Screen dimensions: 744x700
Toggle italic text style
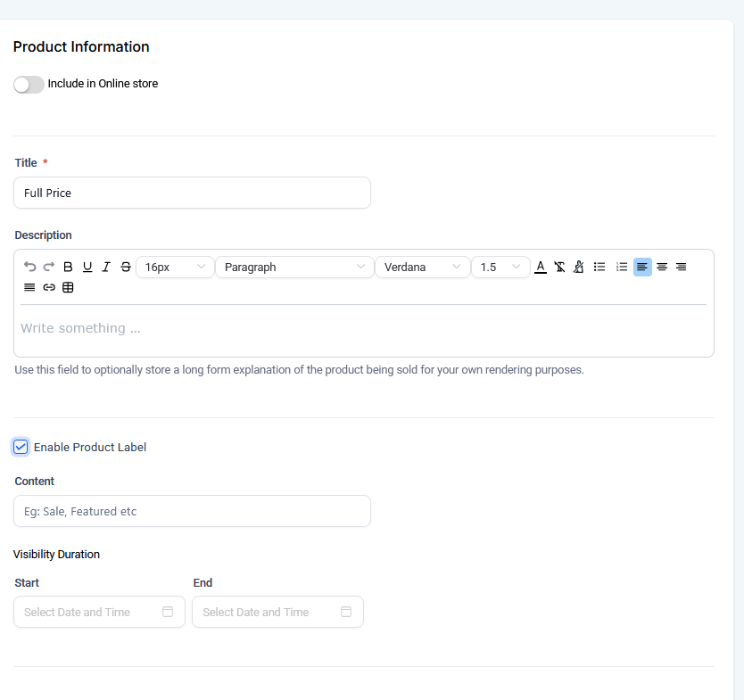[106, 267]
